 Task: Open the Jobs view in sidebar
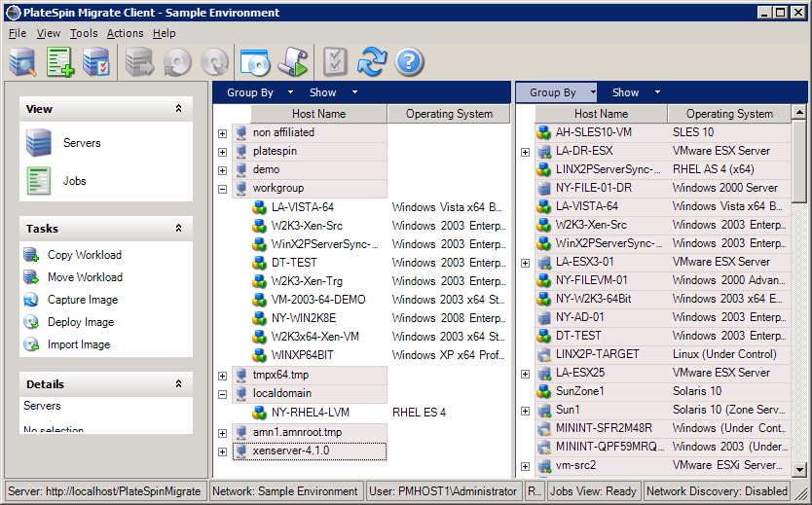(40, 181)
